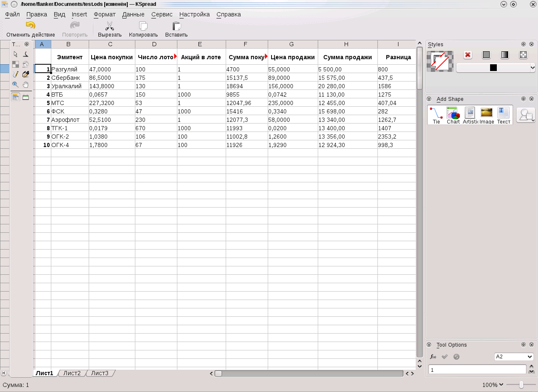
Task: Open the A2 cell reference combo box
Action: (514, 357)
